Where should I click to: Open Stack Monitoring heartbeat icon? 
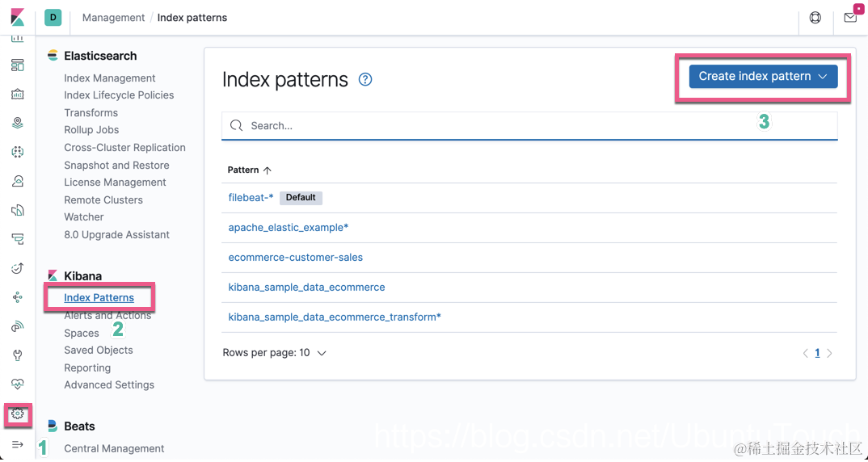point(18,384)
